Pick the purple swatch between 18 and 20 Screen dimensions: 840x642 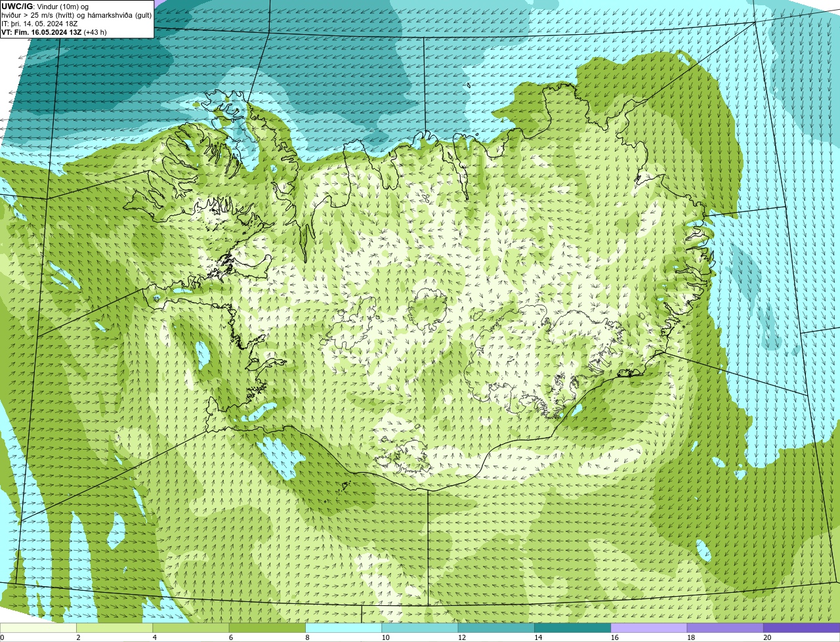click(x=725, y=628)
